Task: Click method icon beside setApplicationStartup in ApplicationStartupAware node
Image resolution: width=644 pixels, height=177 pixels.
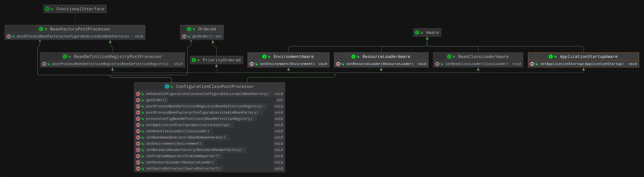Action: (x=532, y=64)
